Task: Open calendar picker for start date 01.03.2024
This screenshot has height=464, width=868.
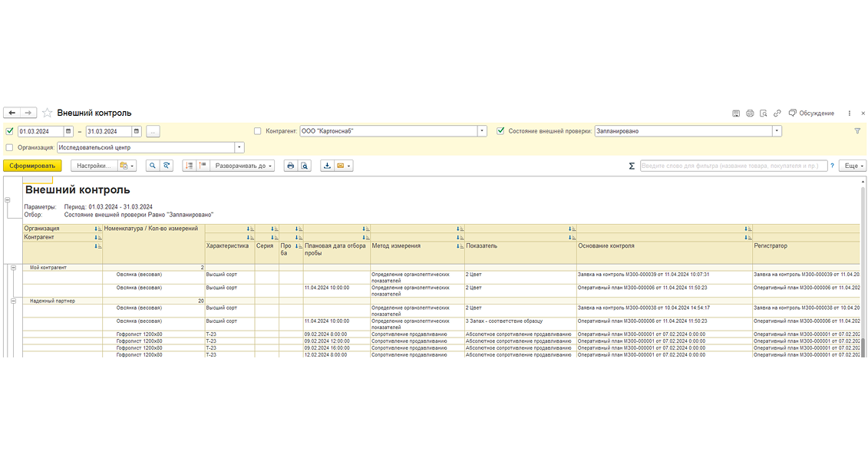Action: [68, 131]
